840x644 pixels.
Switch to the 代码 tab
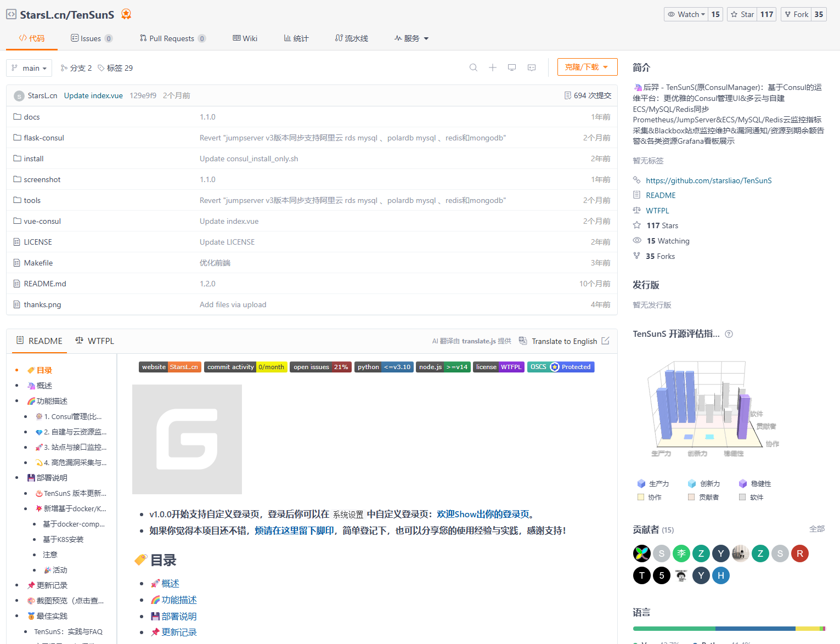32,38
